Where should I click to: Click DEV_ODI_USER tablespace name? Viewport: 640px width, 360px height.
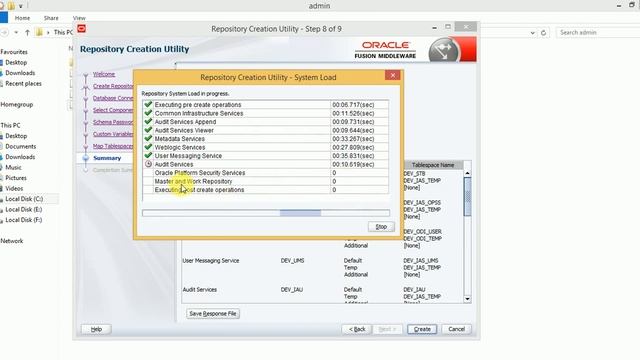click(422, 231)
